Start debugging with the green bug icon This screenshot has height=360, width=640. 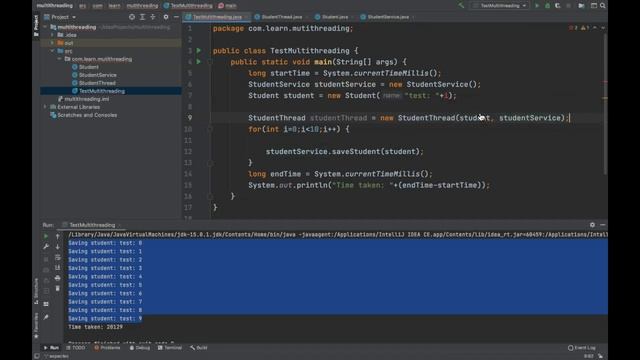pos(547,6)
